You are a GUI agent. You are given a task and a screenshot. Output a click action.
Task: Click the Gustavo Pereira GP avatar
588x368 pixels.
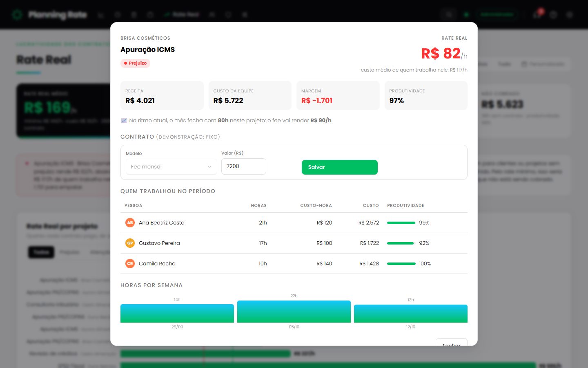[x=130, y=243]
